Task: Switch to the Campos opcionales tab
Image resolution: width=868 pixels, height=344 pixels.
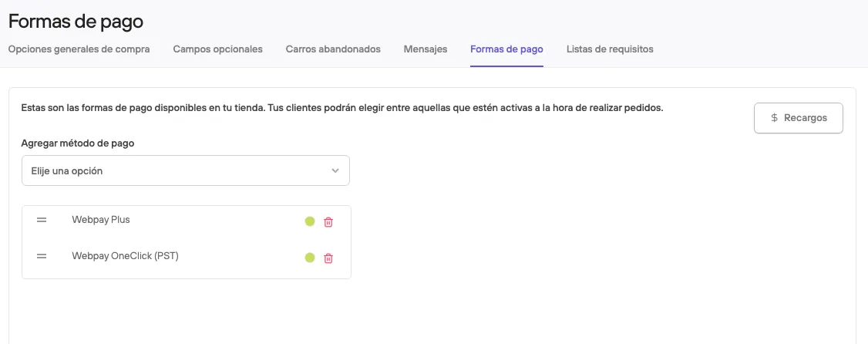Action: 217,49
